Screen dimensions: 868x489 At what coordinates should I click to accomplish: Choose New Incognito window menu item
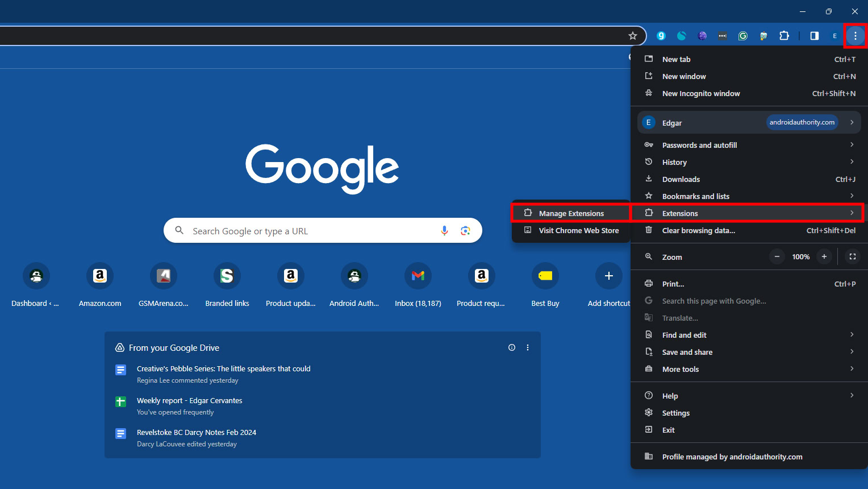click(x=701, y=93)
